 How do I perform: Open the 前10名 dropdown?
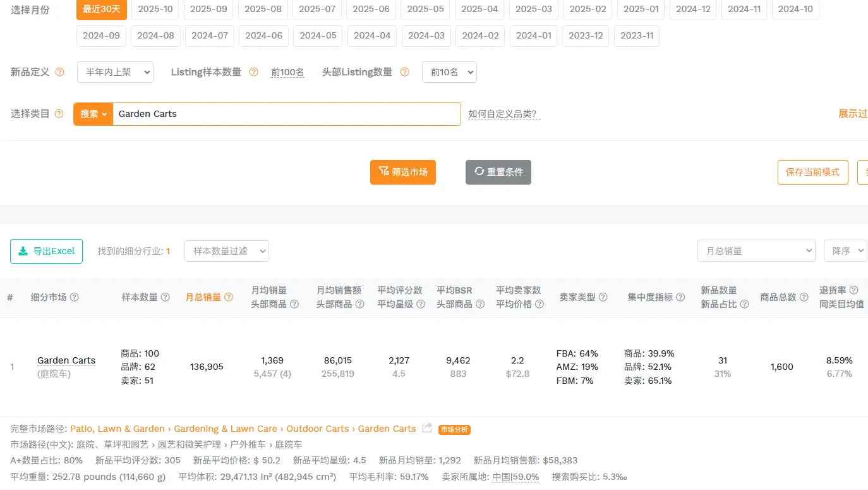(449, 71)
